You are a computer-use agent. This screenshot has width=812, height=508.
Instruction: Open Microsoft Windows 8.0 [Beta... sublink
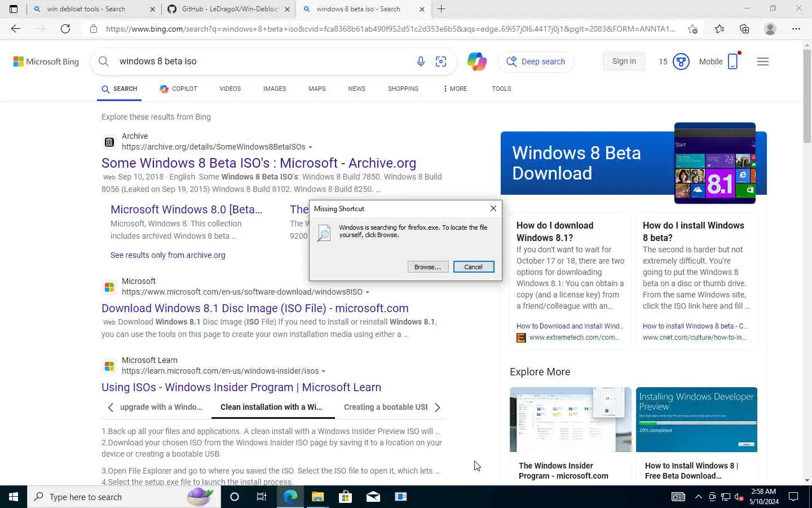tap(187, 209)
